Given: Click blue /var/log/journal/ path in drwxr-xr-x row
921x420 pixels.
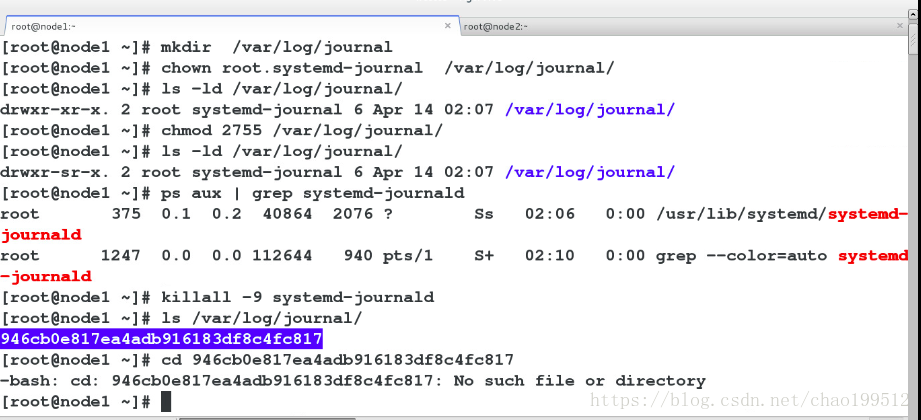Looking at the screenshot, I should (x=590, y=110).
